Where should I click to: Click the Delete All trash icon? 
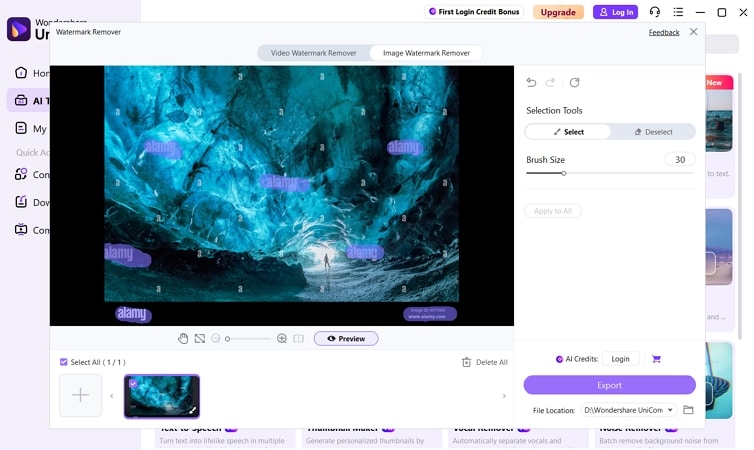pos(466,362)
